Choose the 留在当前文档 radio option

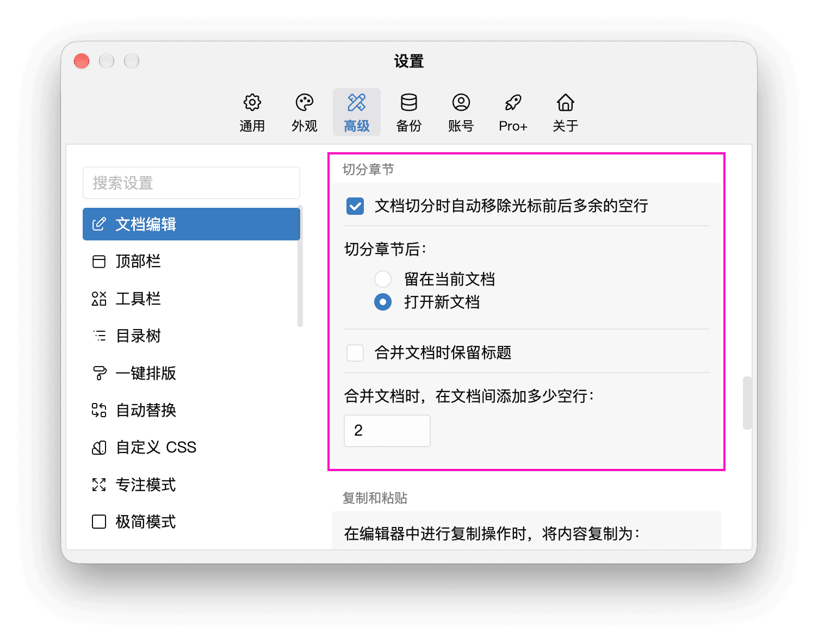coord(383,279)
